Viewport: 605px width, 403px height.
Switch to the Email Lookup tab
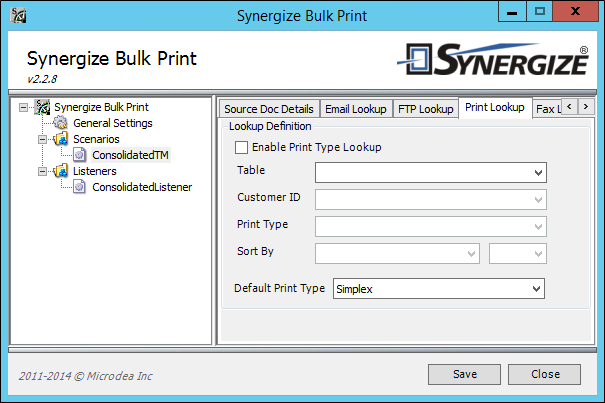356,109
